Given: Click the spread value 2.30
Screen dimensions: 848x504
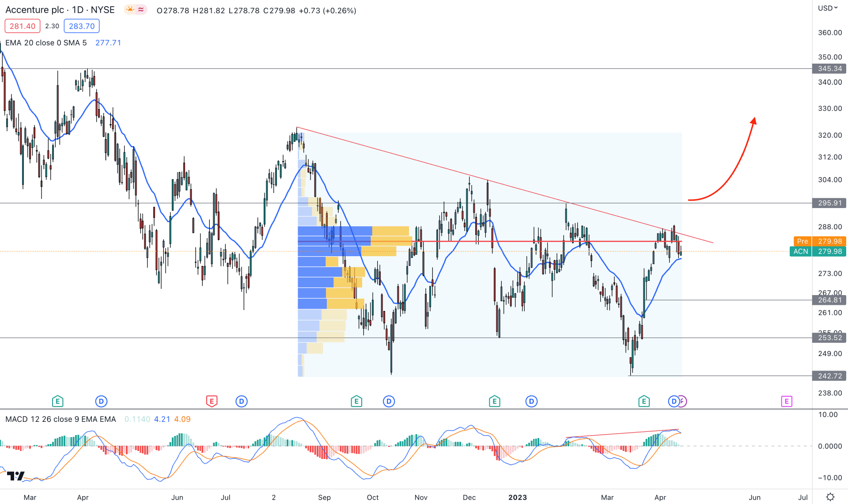Looking at the screenshot, I should coord(52,26).
